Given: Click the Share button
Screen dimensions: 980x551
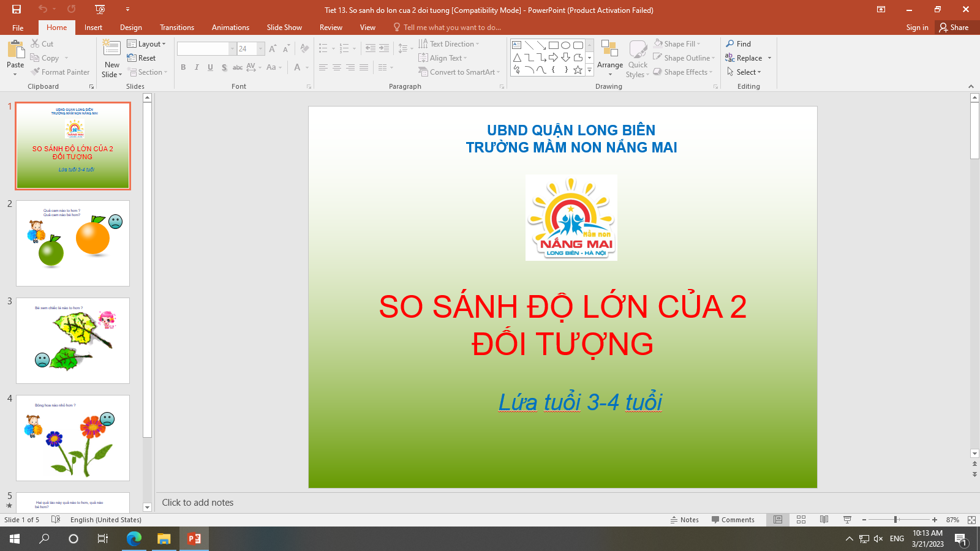Looking at the screenshot, I should [x=954, y=28].
